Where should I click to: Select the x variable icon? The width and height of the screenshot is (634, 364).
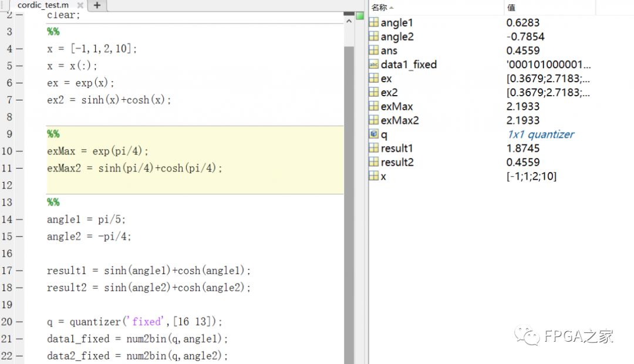click(x=373, y=176)
